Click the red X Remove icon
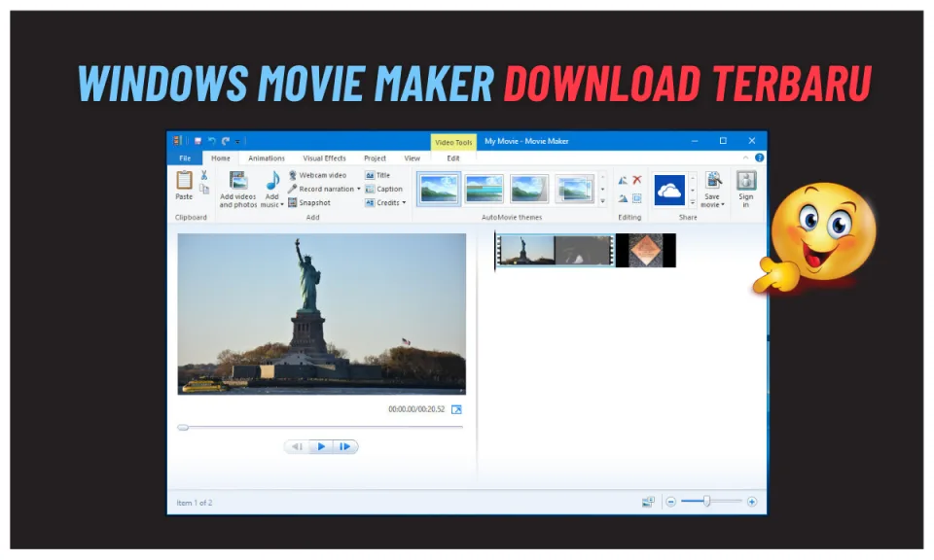 click(x=636, y=180)
